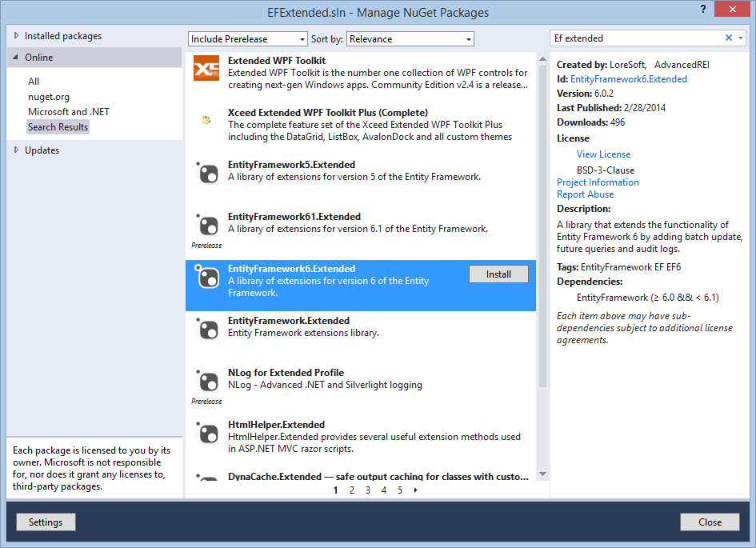Click the Tags EntityFramework EF EF6 line
Image resolution: width=756 pixels, height=548 pixels.
(x=618, y=267)
